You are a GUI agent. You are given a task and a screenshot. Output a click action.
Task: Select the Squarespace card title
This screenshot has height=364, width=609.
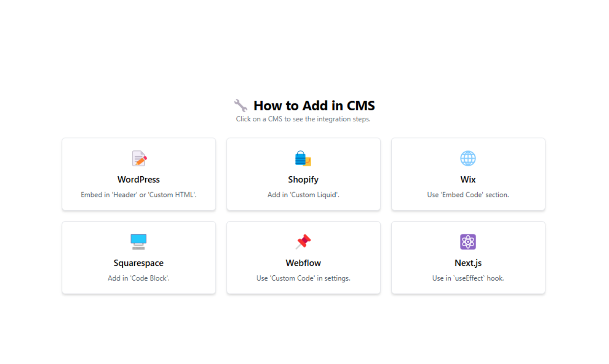coord(139,263)
